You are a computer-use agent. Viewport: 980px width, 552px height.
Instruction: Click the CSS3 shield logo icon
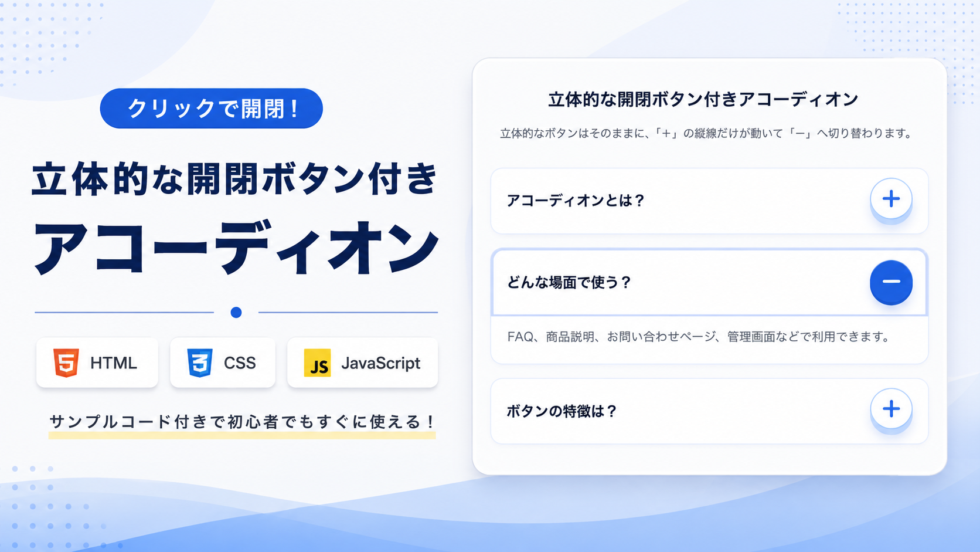[200, 363]
